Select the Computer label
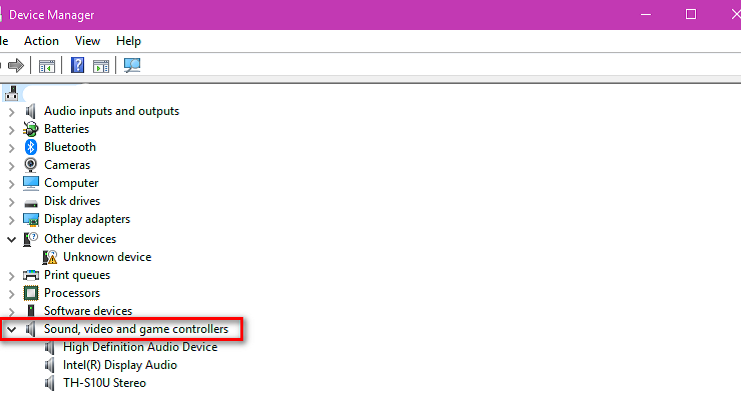This screenshot has height=400, width=741. (x=71, y=183)
